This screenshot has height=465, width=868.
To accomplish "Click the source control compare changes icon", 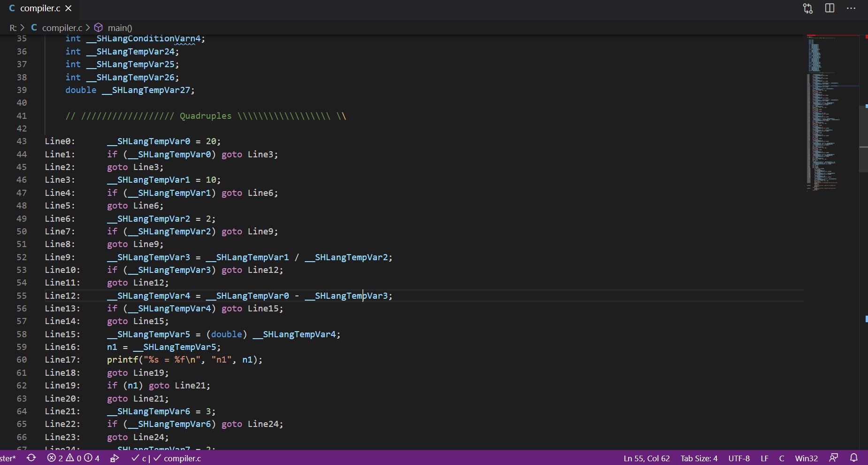I will tap(808, 8).
